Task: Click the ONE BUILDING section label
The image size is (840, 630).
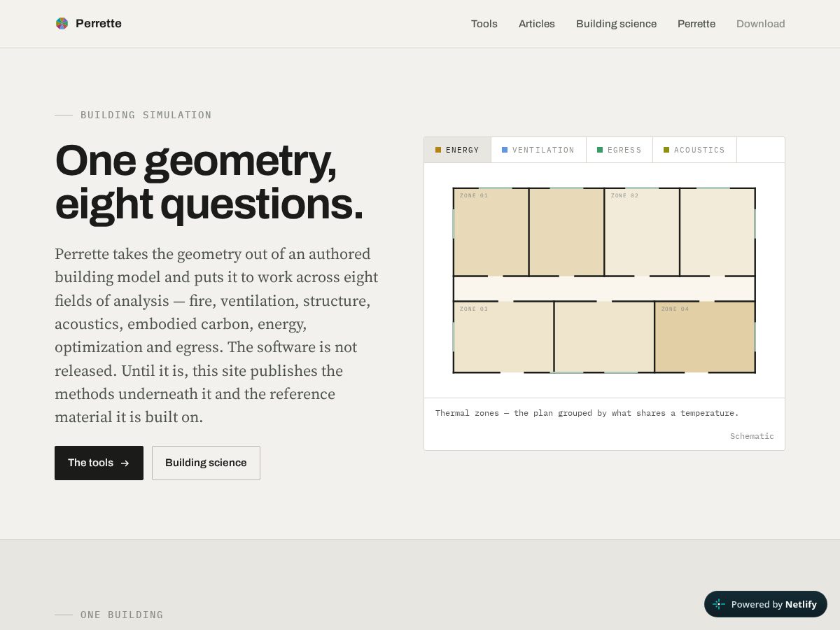Action: point(122,615)
